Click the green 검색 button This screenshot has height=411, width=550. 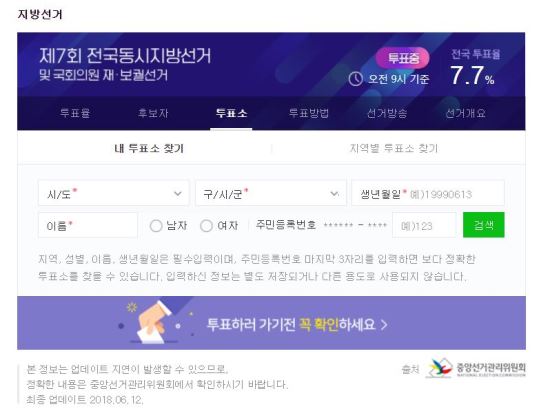[x=484, y=225]
